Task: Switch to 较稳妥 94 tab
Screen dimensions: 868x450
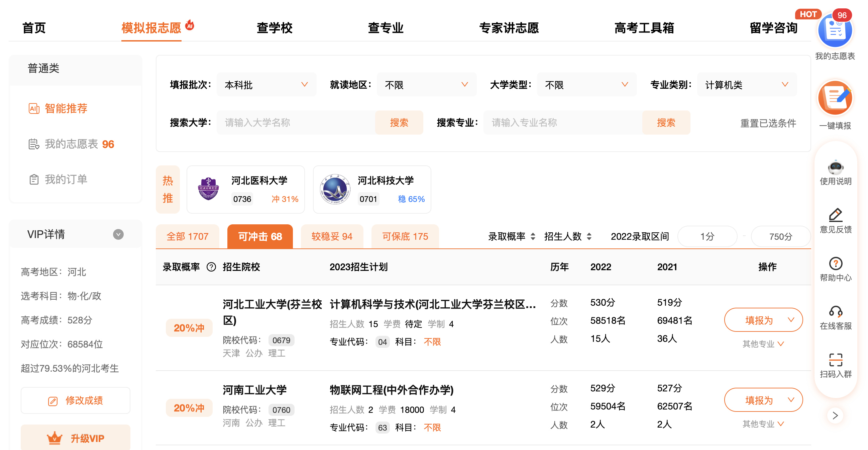Action: pos(332,236)
